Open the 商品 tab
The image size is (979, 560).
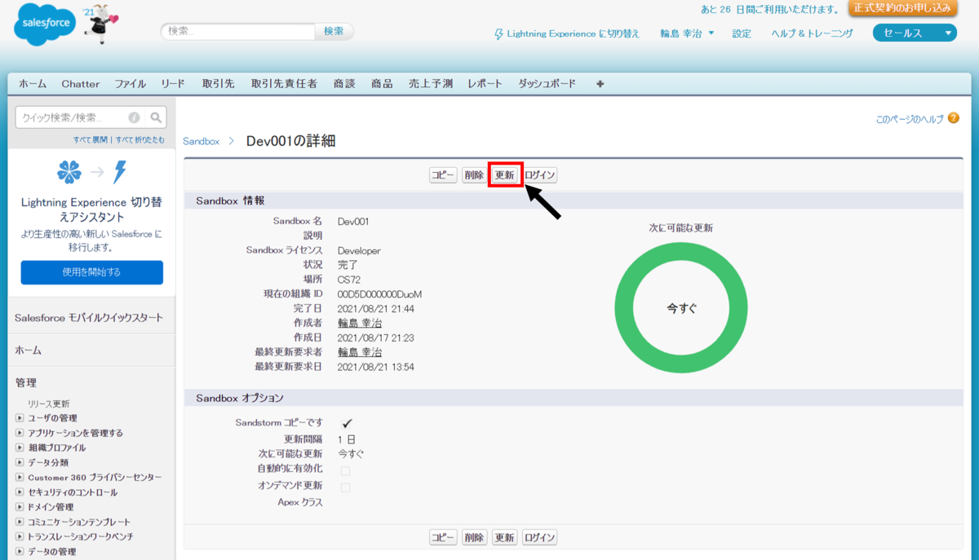pyautogui.click(x=382, y=84)
